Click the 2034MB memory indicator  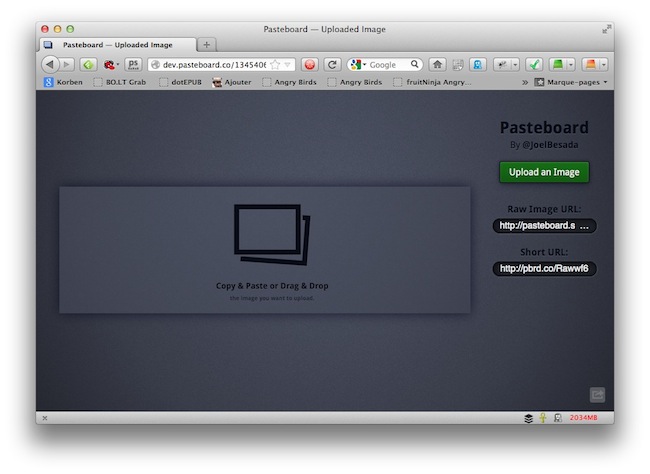(583, 418)
